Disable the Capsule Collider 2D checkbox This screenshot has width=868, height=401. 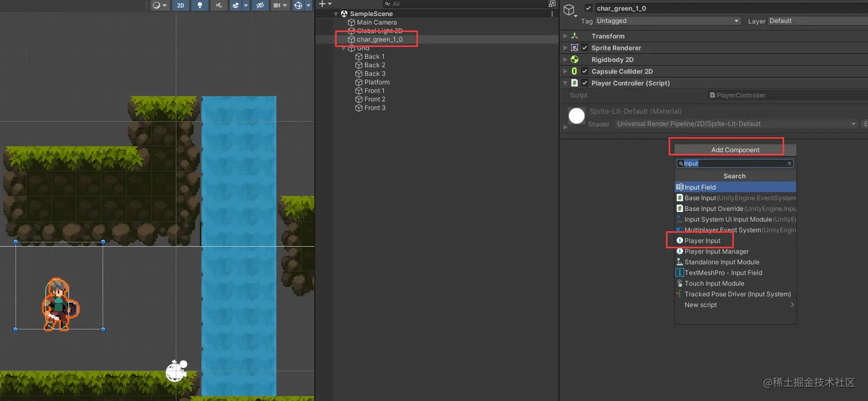pyautogui.click(x=585, y=72)
